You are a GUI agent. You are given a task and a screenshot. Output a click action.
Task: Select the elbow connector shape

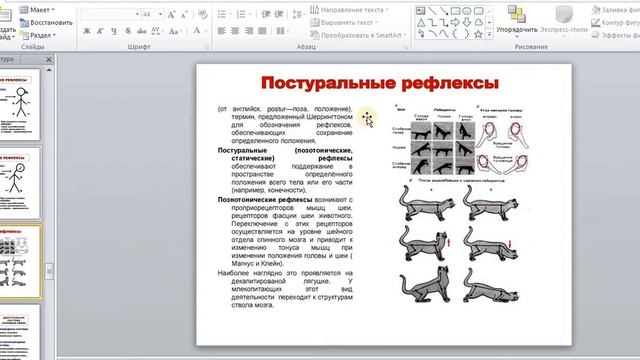coord(432,23)
